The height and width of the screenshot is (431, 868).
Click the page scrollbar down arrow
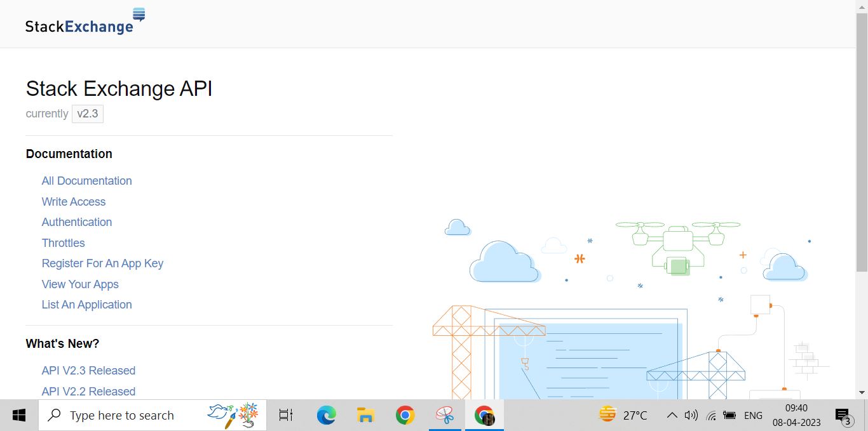pyautogui.click(x=862, y=393)
